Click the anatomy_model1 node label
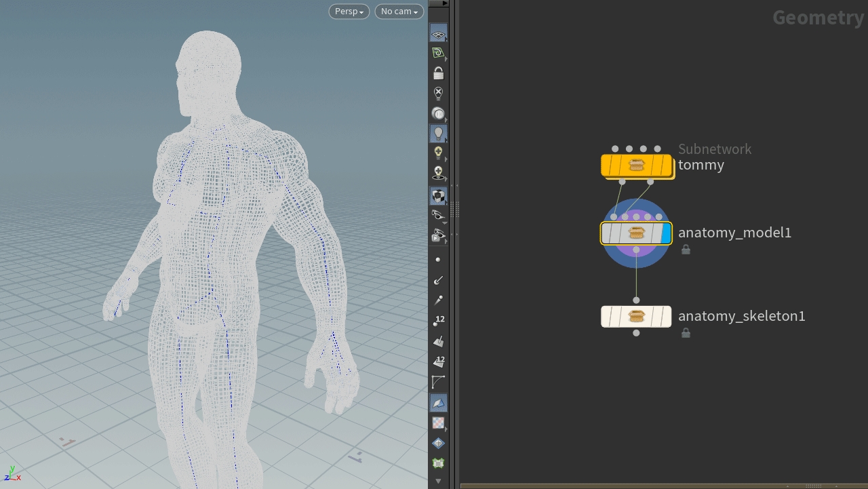 (734, 233)
